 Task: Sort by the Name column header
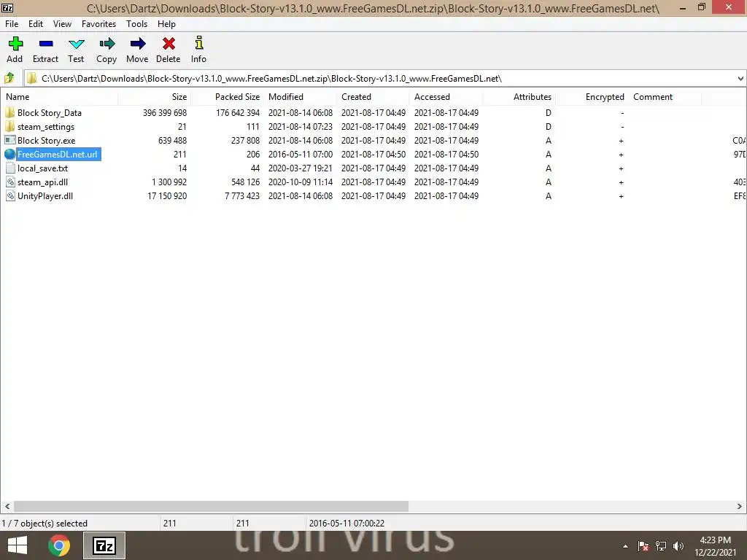(59, 97)
